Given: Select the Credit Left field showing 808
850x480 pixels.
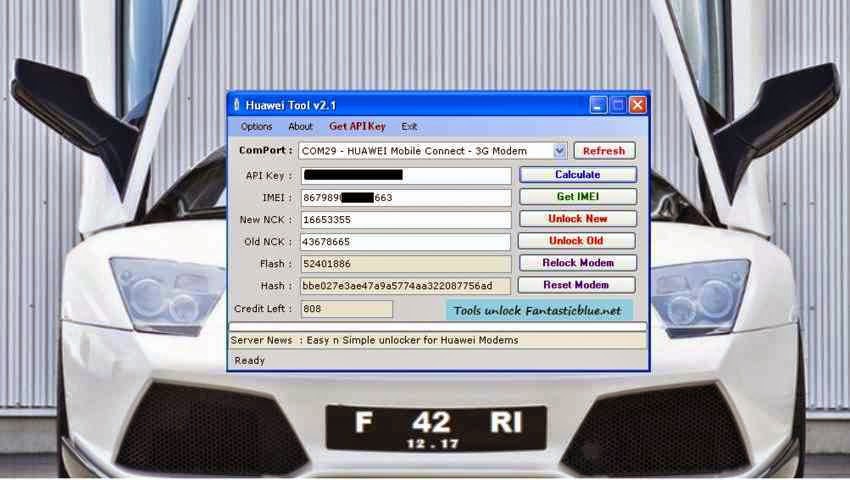Looking at the screenshot, I should (346, 309).
